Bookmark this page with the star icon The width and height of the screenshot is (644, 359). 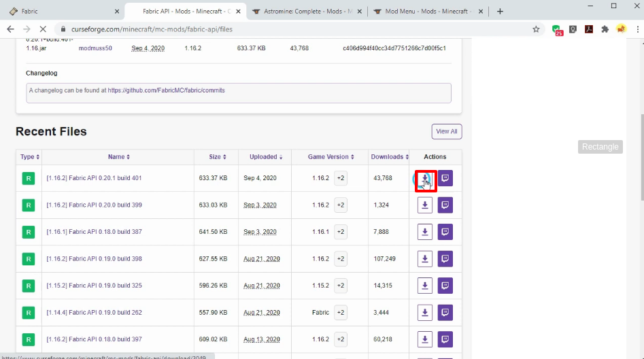pyautogui.click(x=536, y=29)
